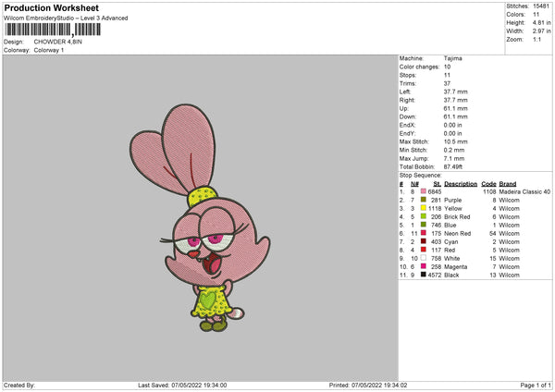Select the White color swatch in row 9
This screenshot has height=392, width=555.
[423, 258]
